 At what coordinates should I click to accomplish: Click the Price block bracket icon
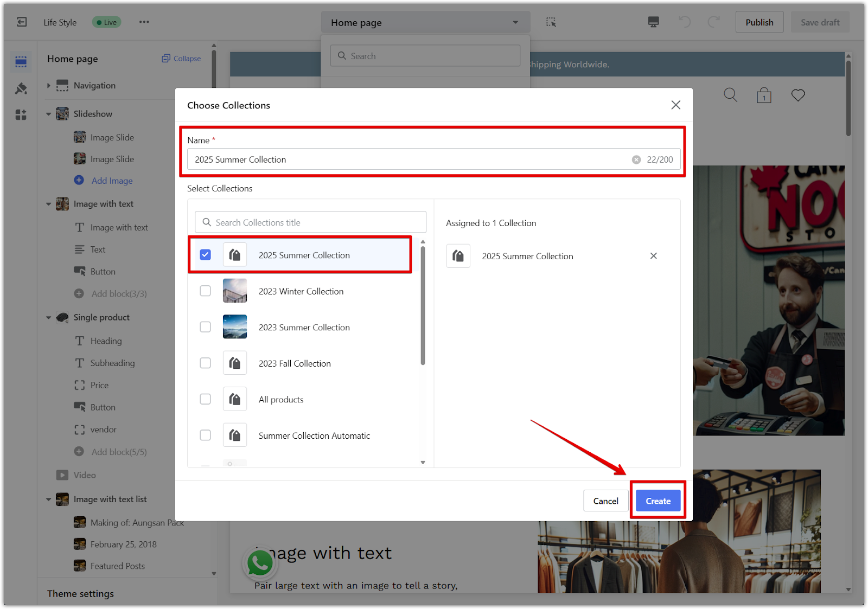click(x=80, y=386)
